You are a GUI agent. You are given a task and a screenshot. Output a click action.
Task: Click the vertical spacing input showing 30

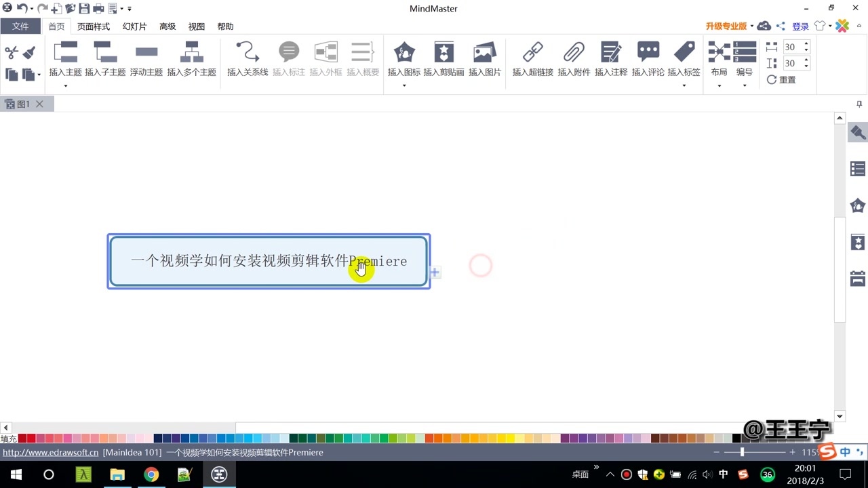792,63
